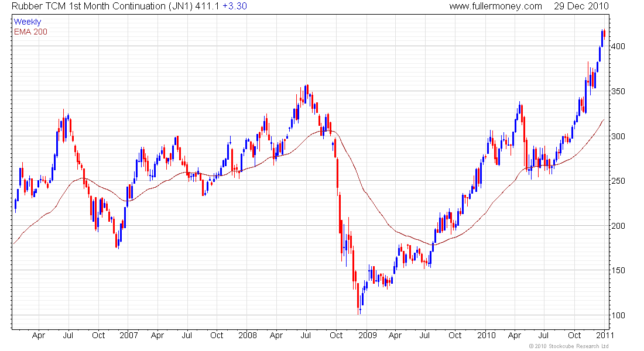Select the EMA 200 legend label

tap(30, 32)
